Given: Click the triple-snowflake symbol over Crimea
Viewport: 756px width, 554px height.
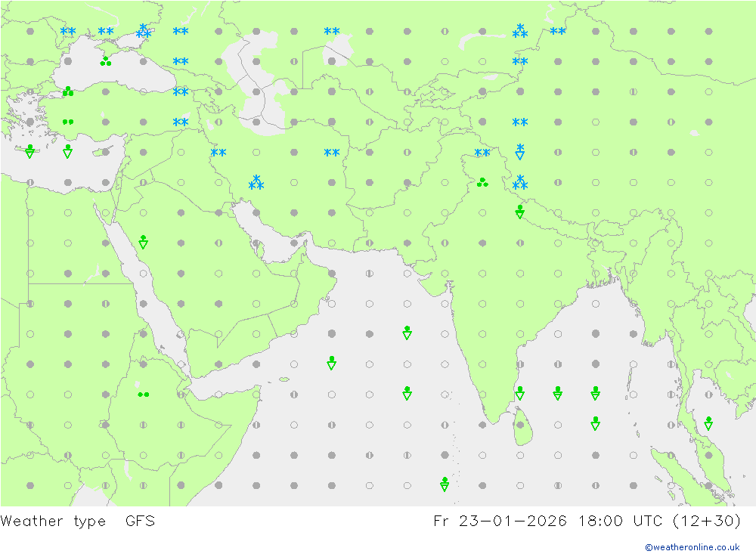Looking at the screenshot, I should pyautogui.click(x=143, y=31).
